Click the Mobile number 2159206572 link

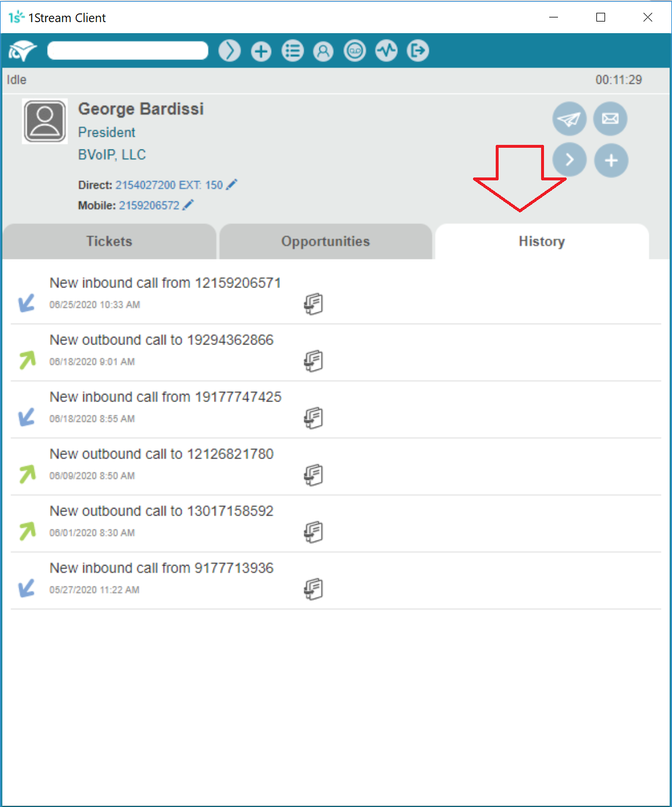point(149,205)
